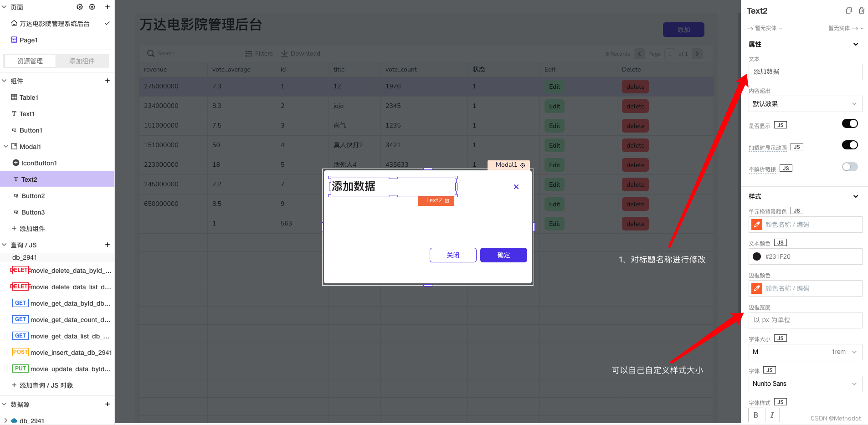
Task: Close the modal with the X icon
Action: (516, 187)
